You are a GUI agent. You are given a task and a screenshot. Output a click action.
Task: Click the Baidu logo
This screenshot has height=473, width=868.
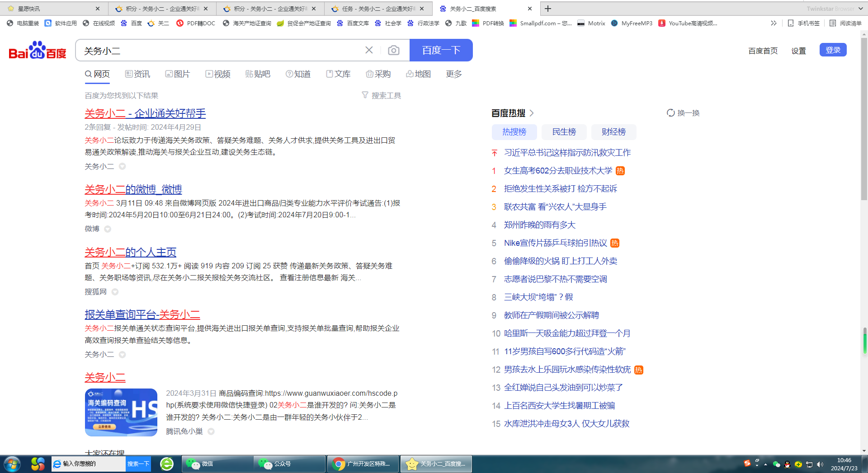tap(38, 50)
